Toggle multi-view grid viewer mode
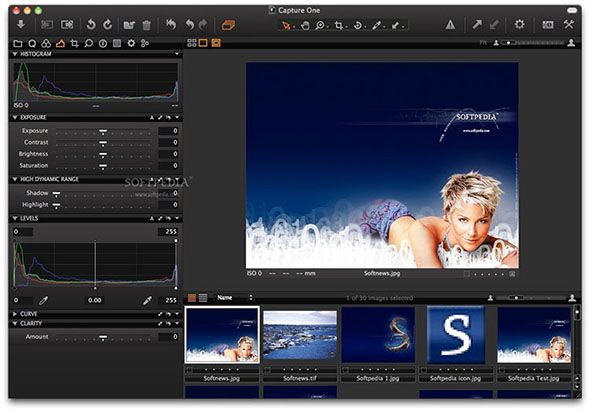 pyautogui.click(x=192, y=43)
